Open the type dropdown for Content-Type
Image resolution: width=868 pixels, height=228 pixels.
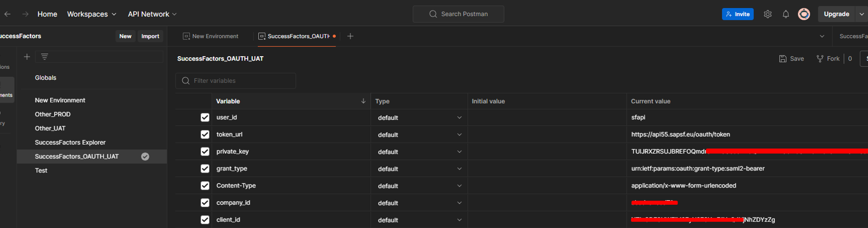tap(419, 186)
